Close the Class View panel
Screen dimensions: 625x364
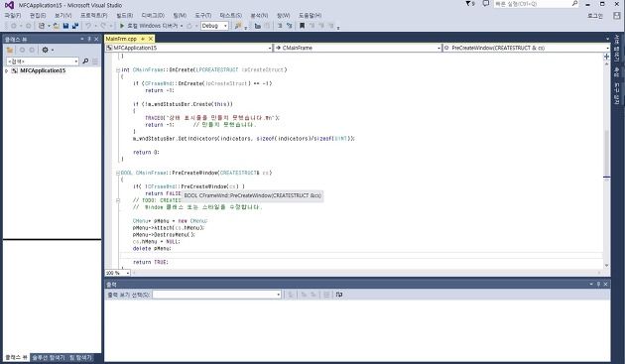pyautogui.click(x=96, y=39)
